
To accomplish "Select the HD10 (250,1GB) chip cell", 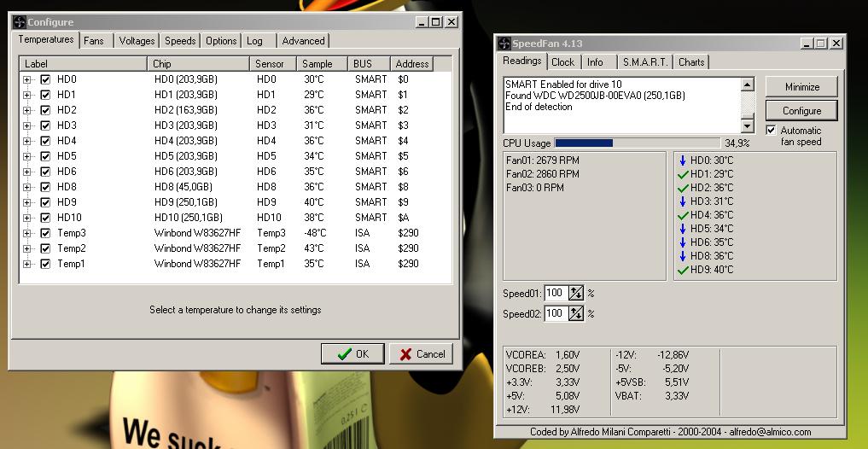I will point(189,219).
